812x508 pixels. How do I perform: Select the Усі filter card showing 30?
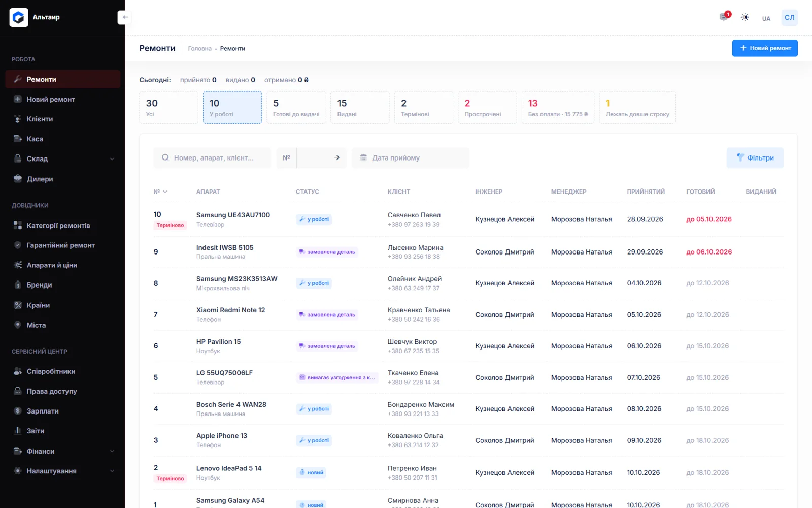(169, 108)
